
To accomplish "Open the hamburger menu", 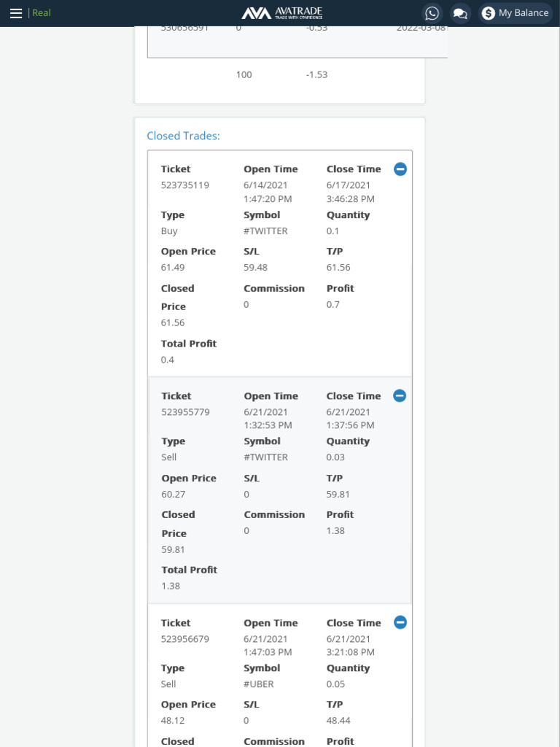I will pos(16,13).
